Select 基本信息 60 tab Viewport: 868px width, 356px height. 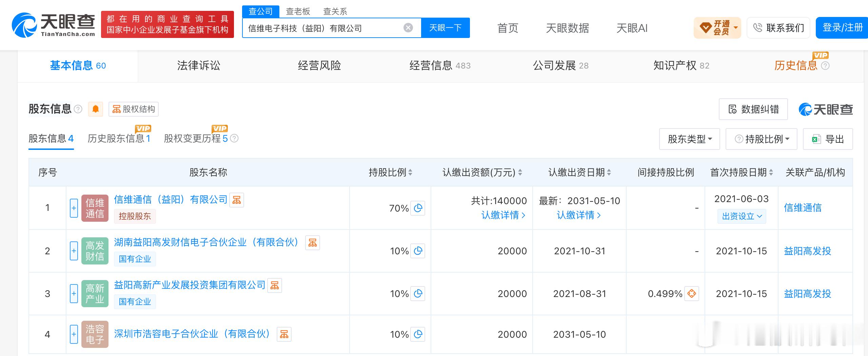[78, 65]
